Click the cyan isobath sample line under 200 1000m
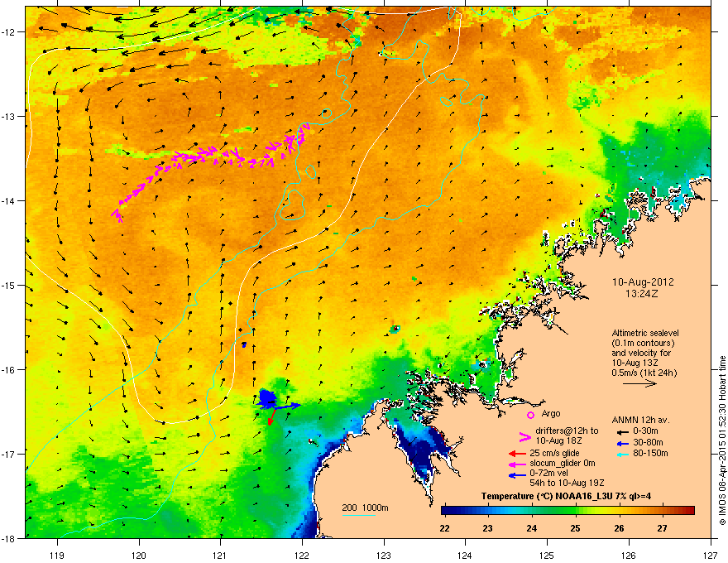This screenshot has height=563, width=728. click(358, 515)
